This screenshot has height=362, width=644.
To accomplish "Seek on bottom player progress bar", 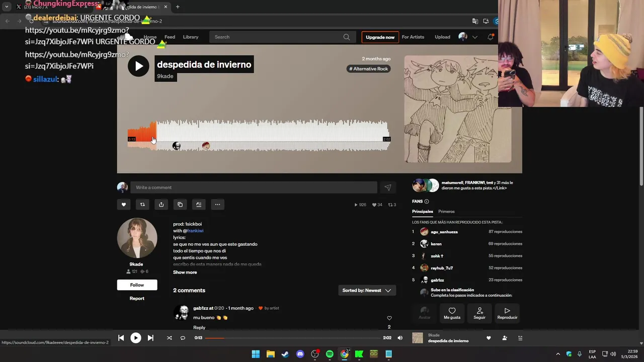I will (x=292, y=338).
